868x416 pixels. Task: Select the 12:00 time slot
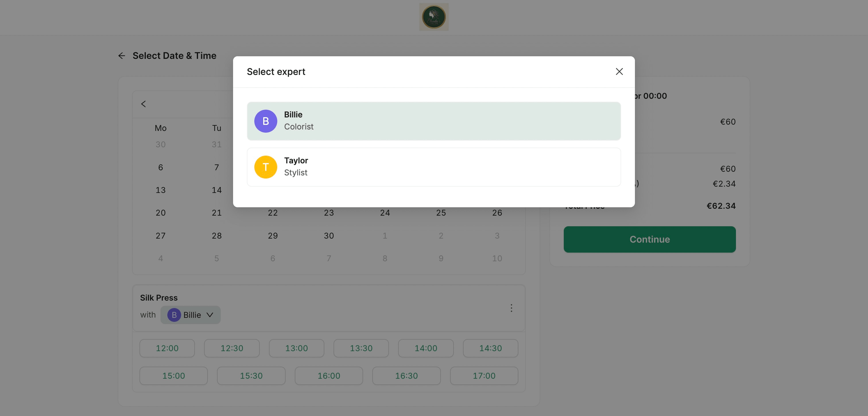click(167, 348)
